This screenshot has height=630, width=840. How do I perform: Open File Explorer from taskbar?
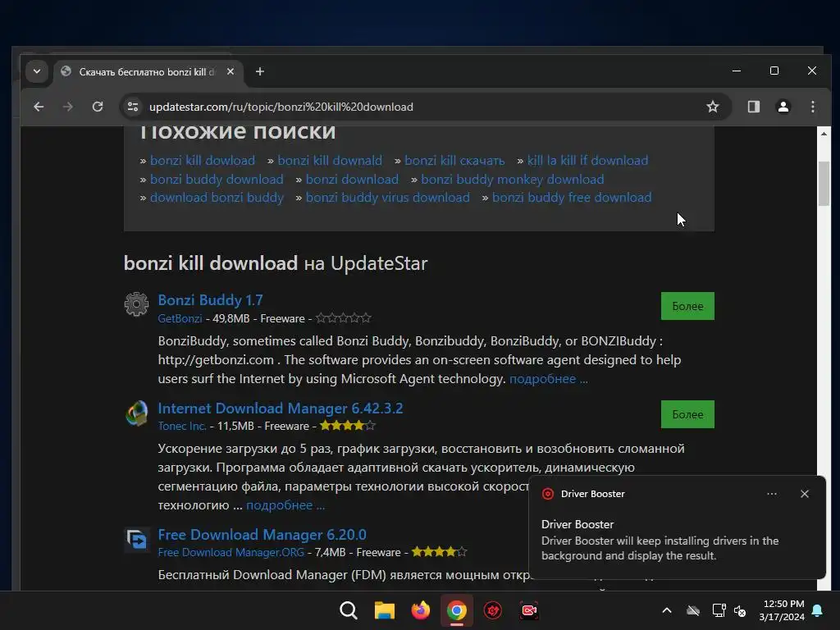point(384,610)
